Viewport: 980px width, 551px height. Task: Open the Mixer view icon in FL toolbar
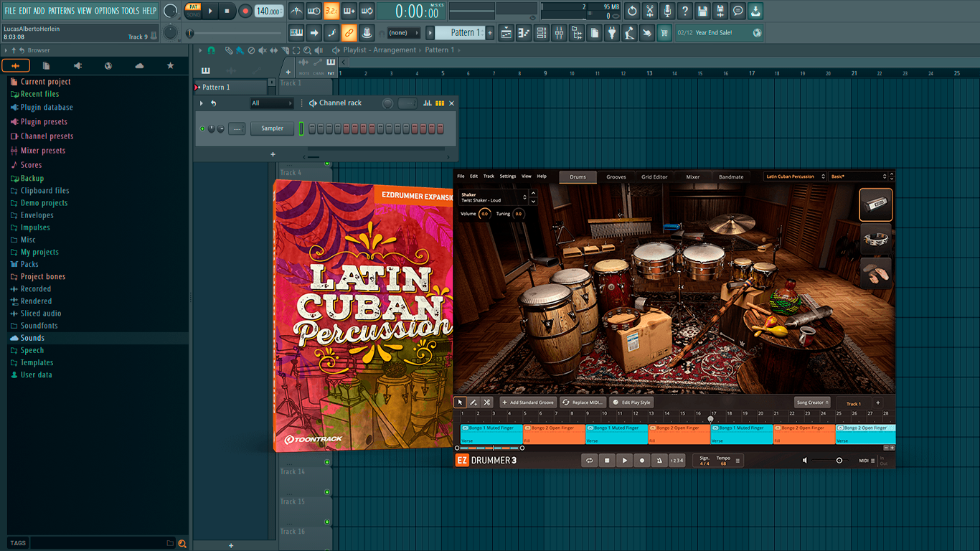click(x=559, y=32)
